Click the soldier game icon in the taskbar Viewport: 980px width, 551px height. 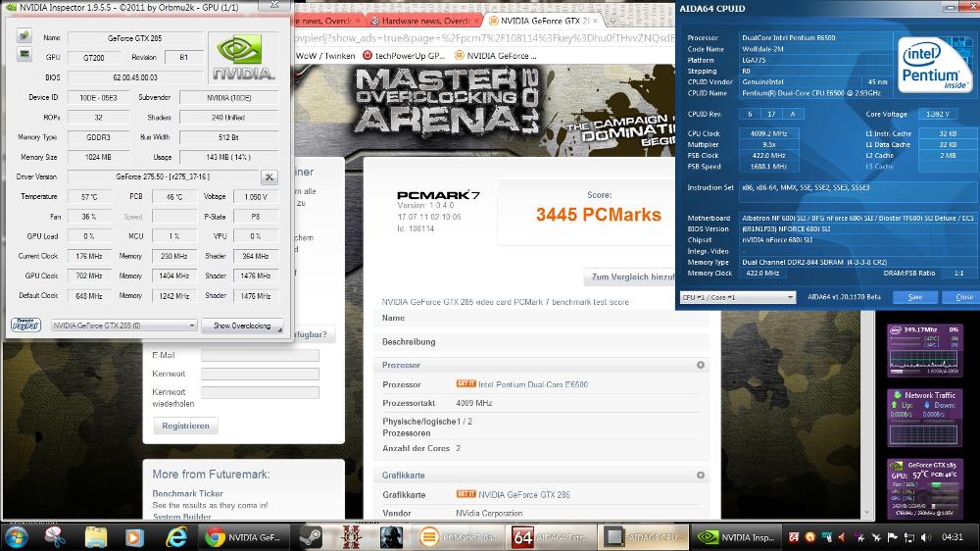(391, 537)
